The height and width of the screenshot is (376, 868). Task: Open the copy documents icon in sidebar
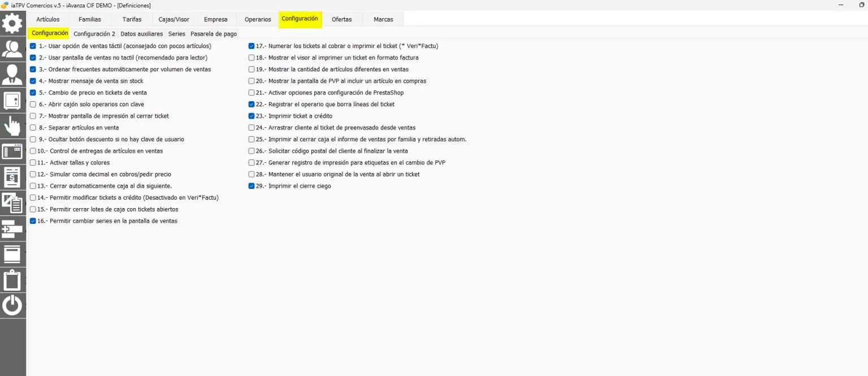point(12,203)
